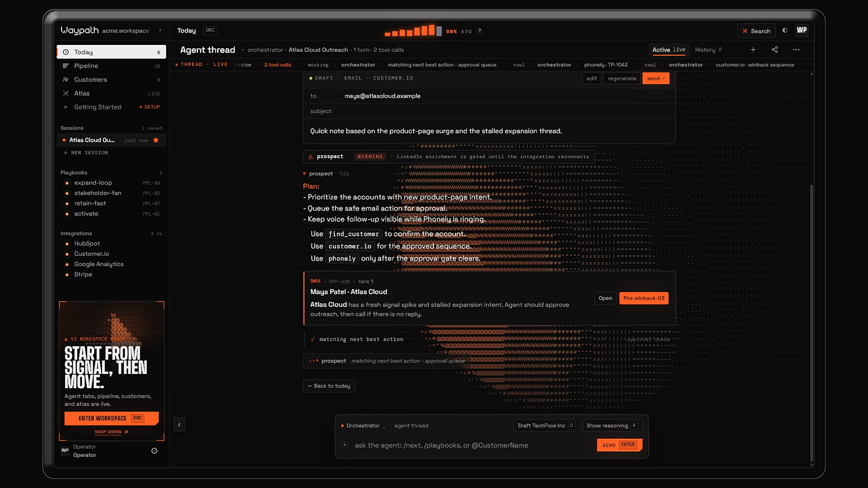
Task: Open the three-dot more options menu
Action: point(796,50)
